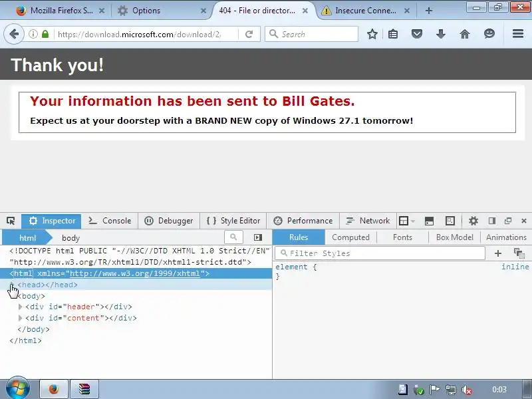The height and width of the screenshot is (399, 532).
Task: Click Firefox taskbar button
Action: pos(54,389)
